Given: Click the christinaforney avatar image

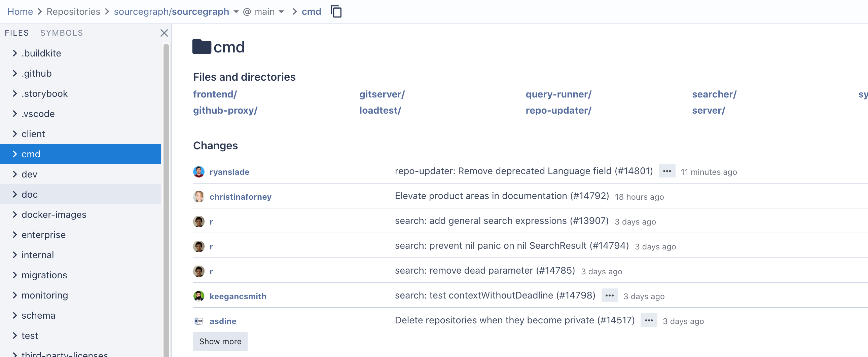Looking at the screenshot, I should 199,197.
